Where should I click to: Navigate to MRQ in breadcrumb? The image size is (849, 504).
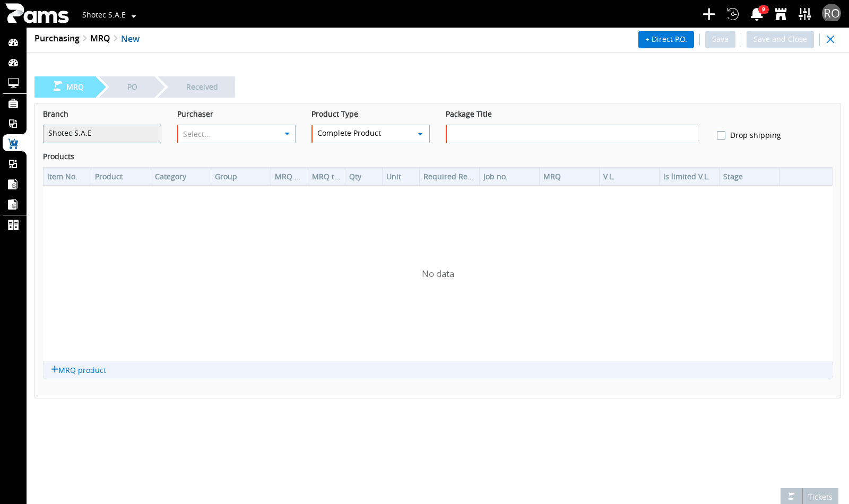(100, 38)
